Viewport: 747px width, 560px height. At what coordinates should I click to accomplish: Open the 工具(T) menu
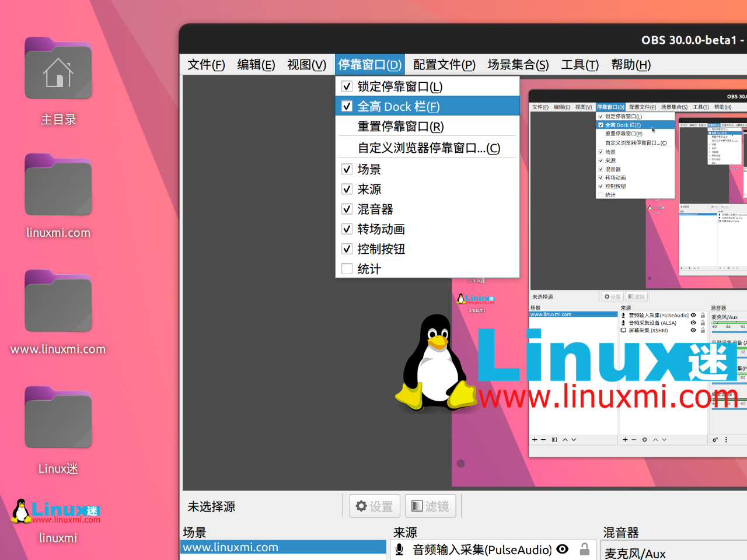point(580,65)
